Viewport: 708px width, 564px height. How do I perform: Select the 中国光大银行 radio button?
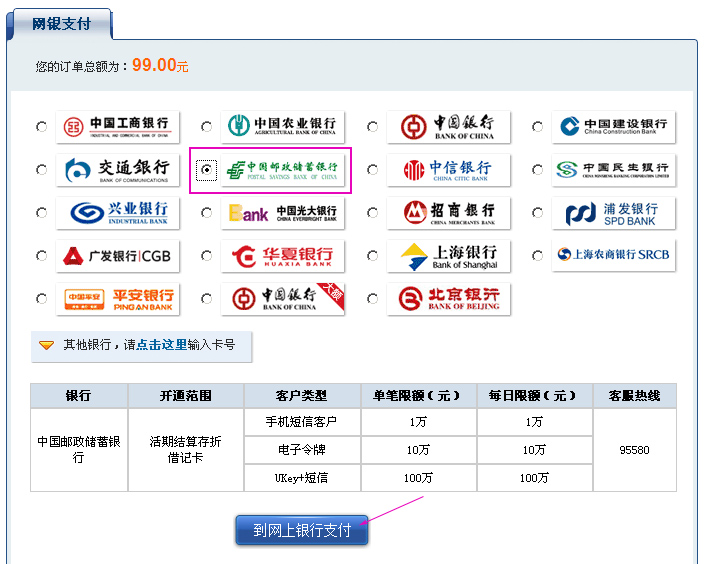[206, 213]
